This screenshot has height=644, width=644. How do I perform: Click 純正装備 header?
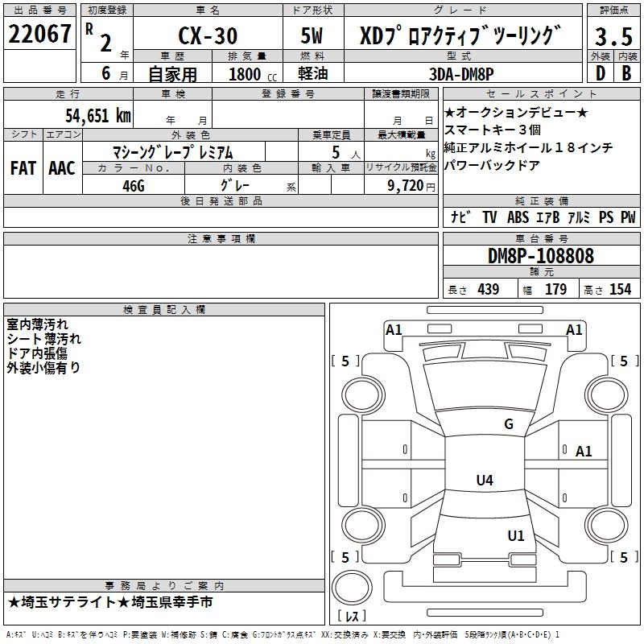click(x=541, y=200)
